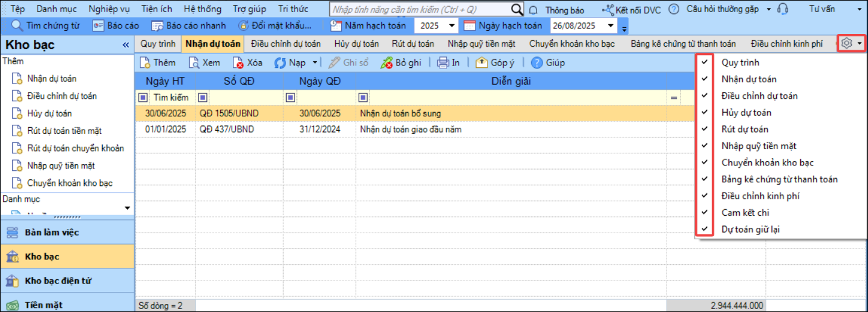Uncheck Cam kết chi in tab list
Screen dimensions: 868x312
click(x=704, y=213)
